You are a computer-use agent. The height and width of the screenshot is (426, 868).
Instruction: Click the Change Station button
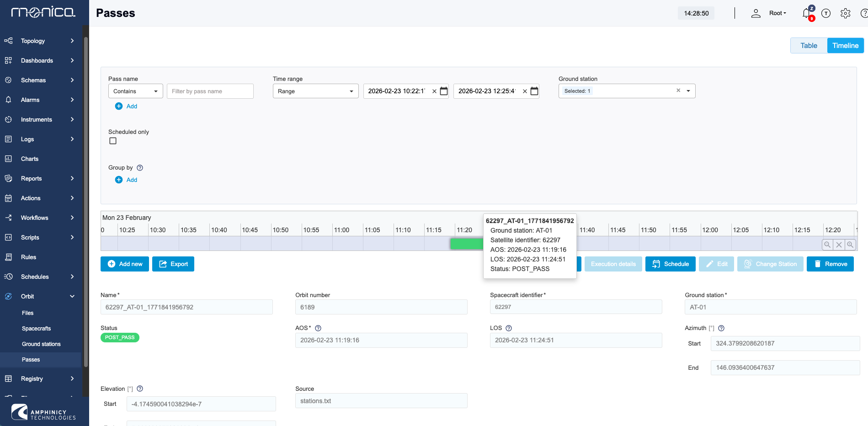(770, 264)
